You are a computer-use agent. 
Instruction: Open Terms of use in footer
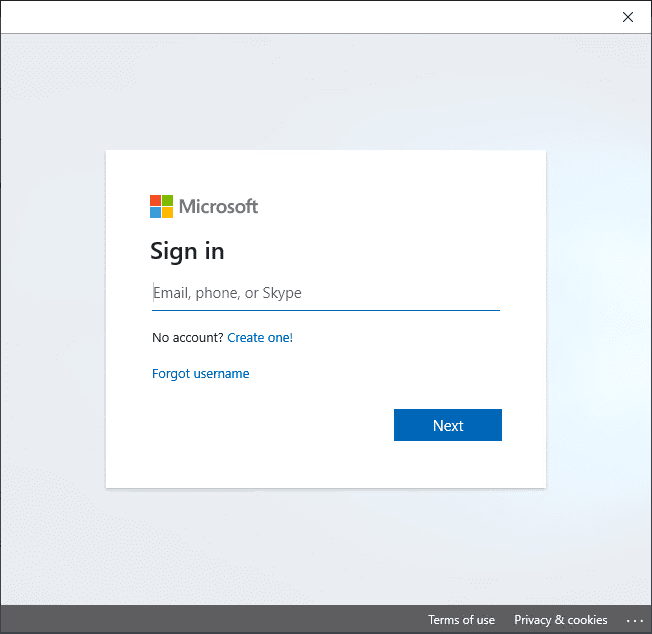click(x=461, y=620)
